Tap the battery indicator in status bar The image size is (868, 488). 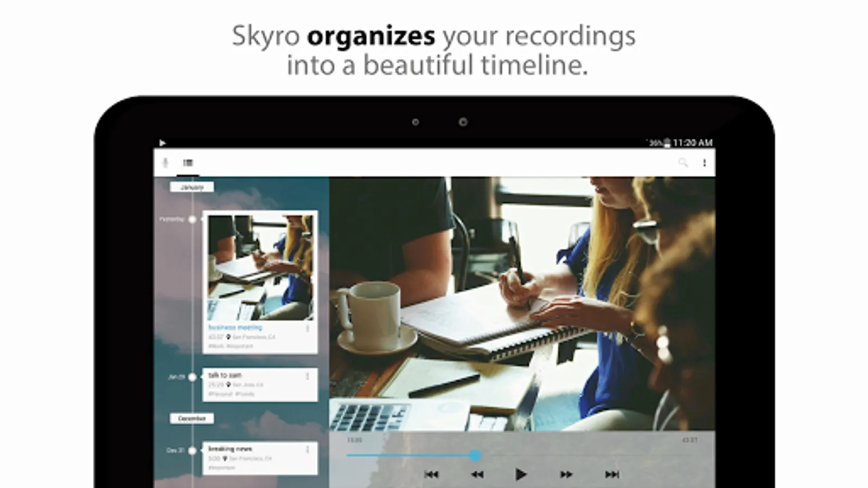pos(667,143)
